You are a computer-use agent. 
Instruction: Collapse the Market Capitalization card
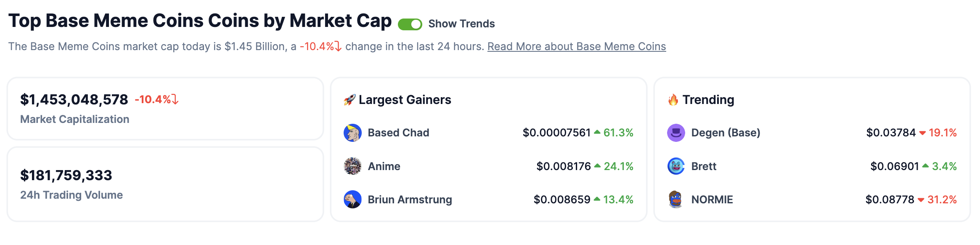[x=166, y=108]
